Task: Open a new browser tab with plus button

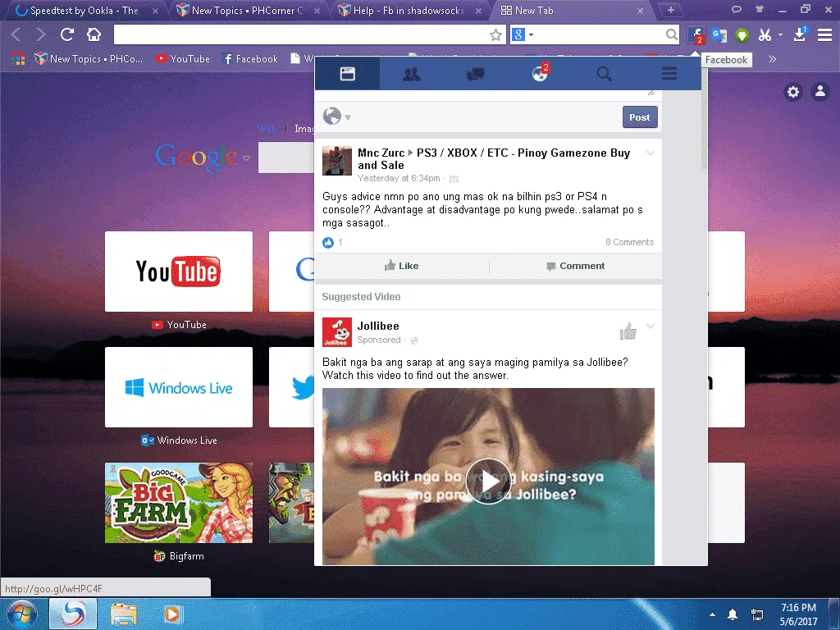Action: 670,10
